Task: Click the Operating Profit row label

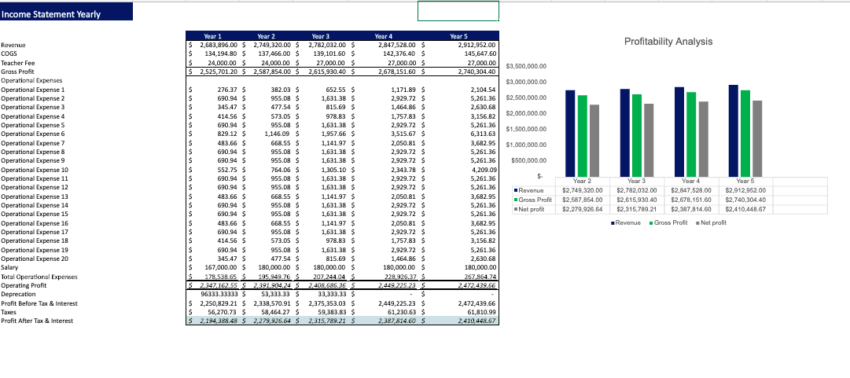Action: click(x=23, y=285)
